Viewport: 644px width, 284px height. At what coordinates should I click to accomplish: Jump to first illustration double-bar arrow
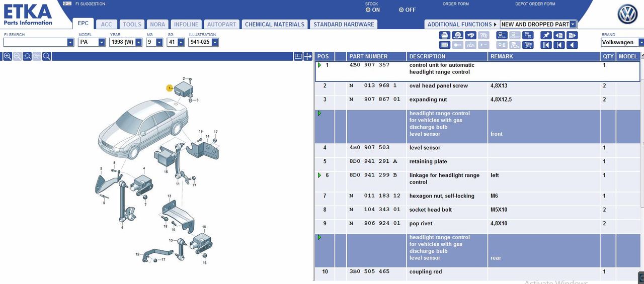(546, 45)
